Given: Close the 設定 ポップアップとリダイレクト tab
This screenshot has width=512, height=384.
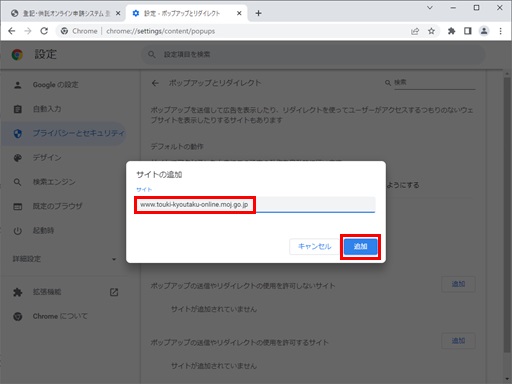Looking at the screenshot, I should 239,13.
